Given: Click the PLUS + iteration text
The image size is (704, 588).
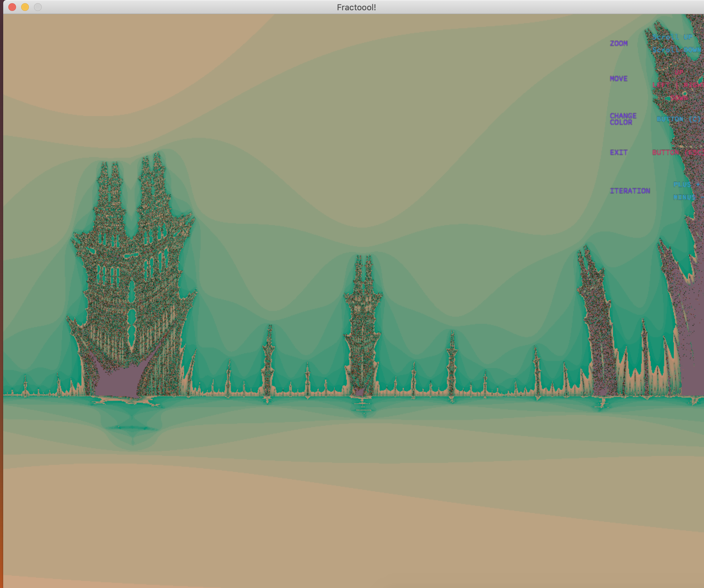Looking at the screenshot, I should pyautogui.click(x=686, y=185).
